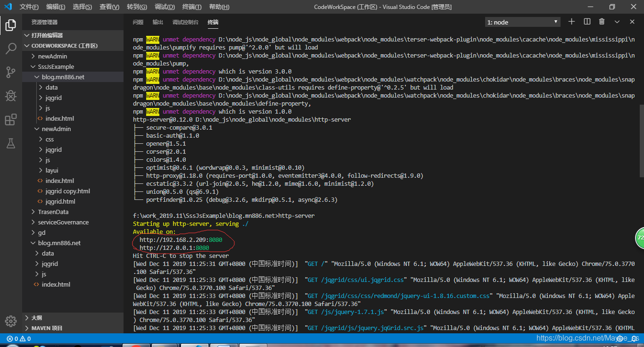This screenshot has height=347, width=644.
Task: Switch to the 输出 panel tab
Action: 157,22
